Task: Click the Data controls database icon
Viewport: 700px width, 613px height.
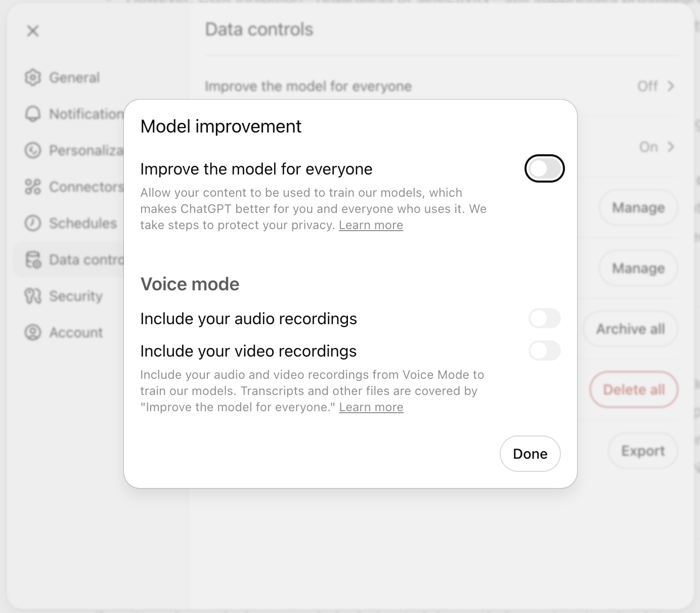Action: pyautogui.click(x=33, y=259)
